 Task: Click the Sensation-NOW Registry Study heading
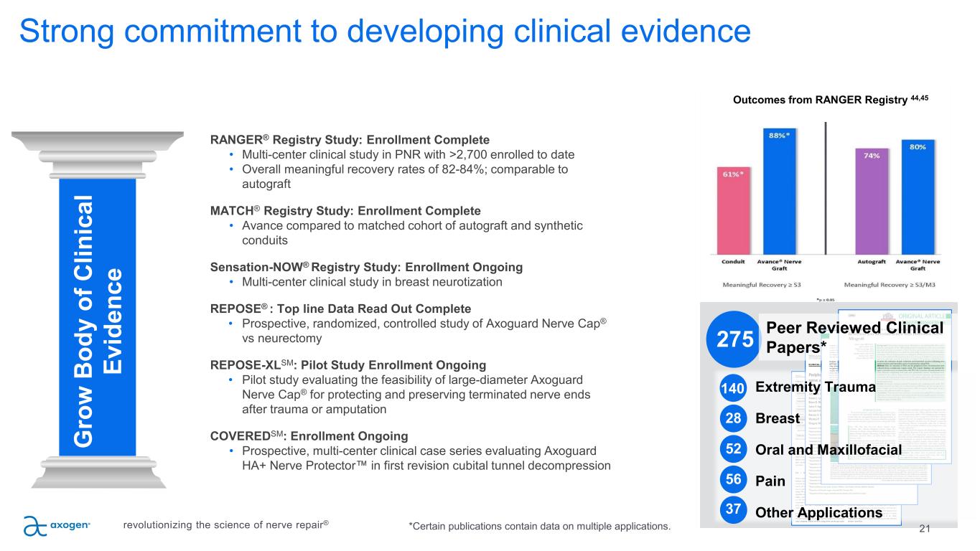(x=366, y=267)
